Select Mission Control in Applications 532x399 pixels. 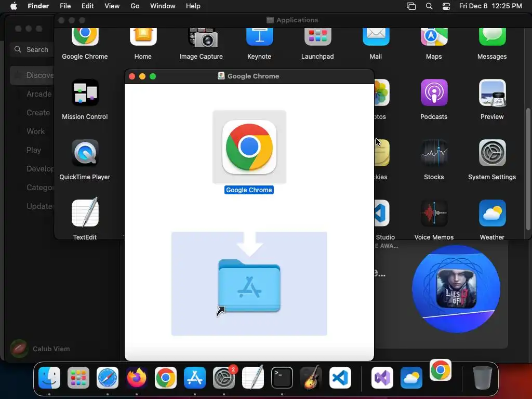85,92
